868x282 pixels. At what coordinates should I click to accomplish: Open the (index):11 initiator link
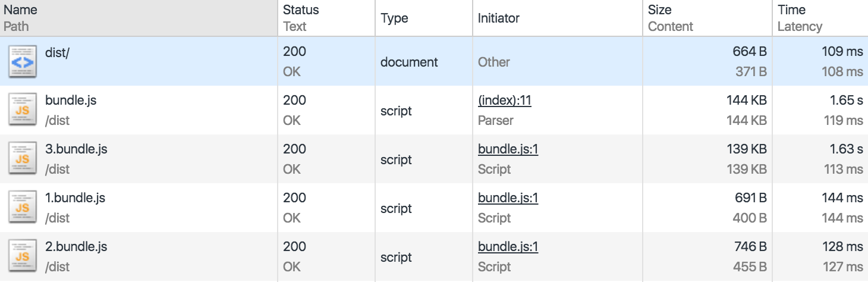504,101
